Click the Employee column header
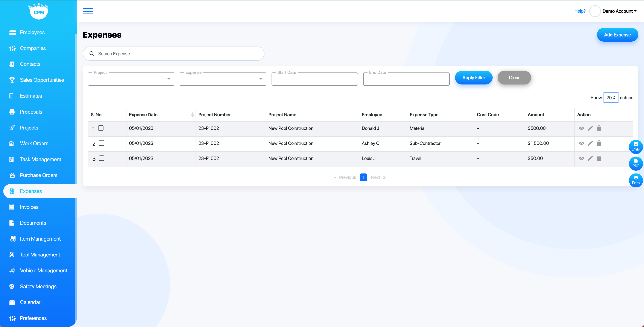The height and width of the screenshot is (327, 644). pos(383,115)
